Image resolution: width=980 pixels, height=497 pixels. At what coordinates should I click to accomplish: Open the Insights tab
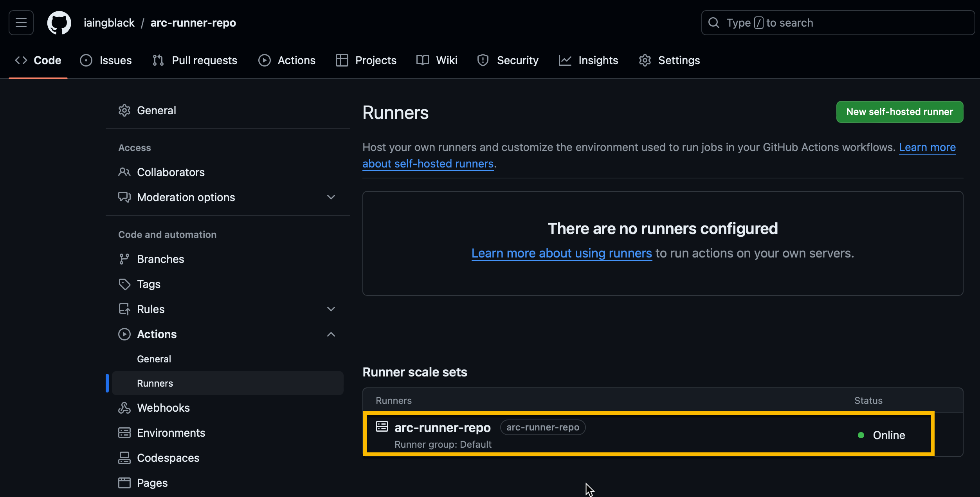588,60
